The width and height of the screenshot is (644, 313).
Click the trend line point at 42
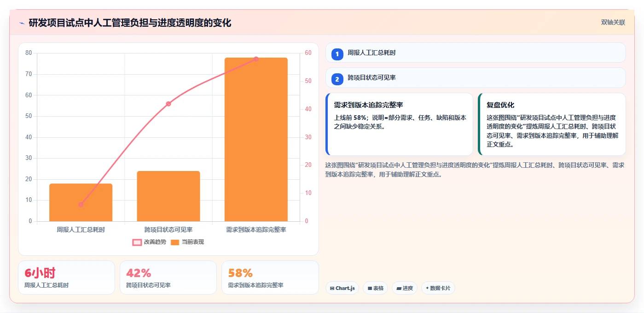[168, 104]
